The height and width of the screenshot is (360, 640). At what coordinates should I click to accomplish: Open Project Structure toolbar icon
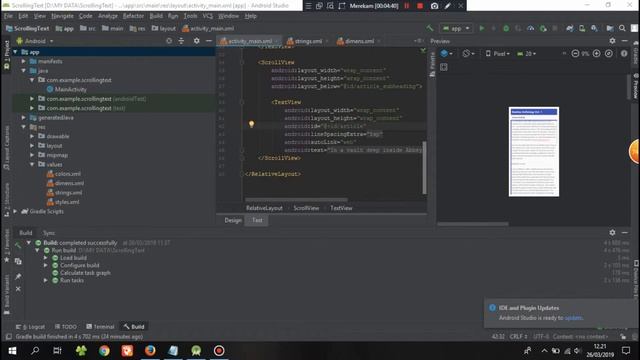pyautogui.click(x=610, y=28)
